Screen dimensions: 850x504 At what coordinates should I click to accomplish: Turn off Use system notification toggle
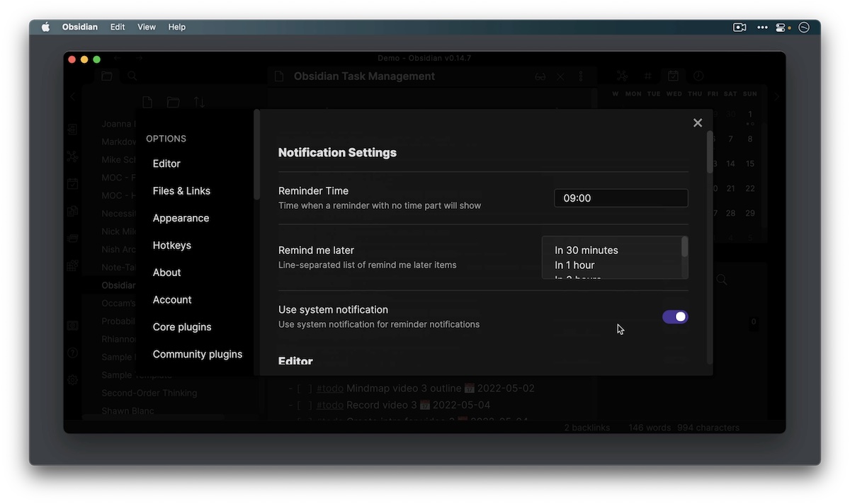click(675, 316)
